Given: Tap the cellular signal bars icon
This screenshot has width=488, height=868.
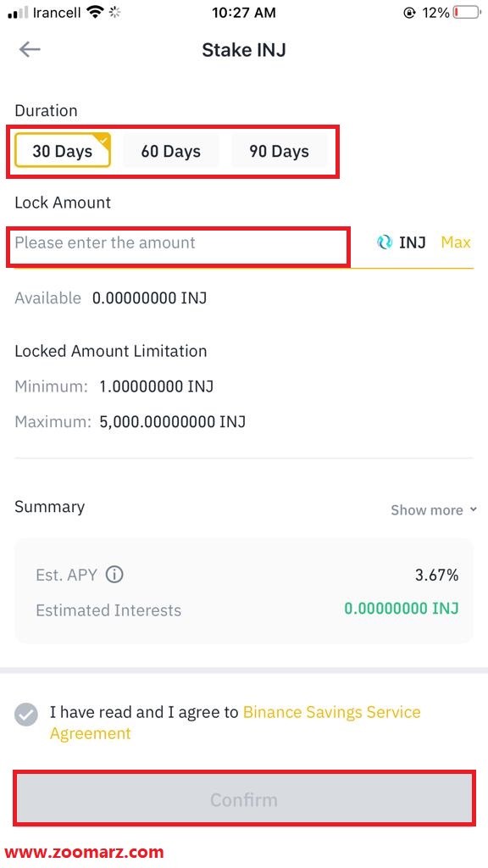Looking at the screenshot, I should 18,13.
